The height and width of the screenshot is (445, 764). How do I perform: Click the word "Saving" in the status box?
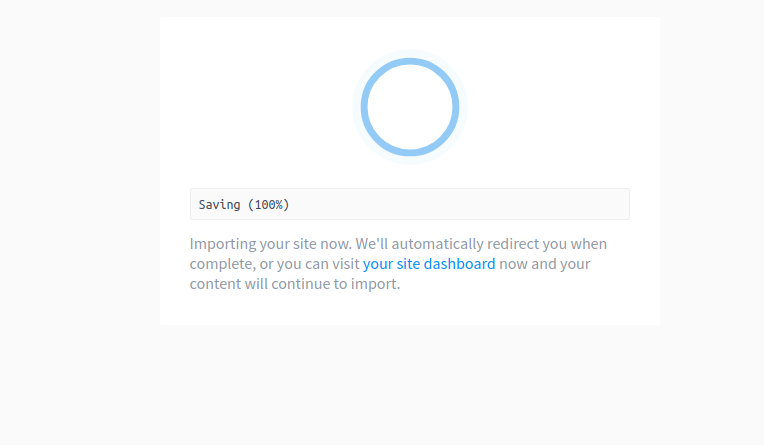(x=220, y=205)
